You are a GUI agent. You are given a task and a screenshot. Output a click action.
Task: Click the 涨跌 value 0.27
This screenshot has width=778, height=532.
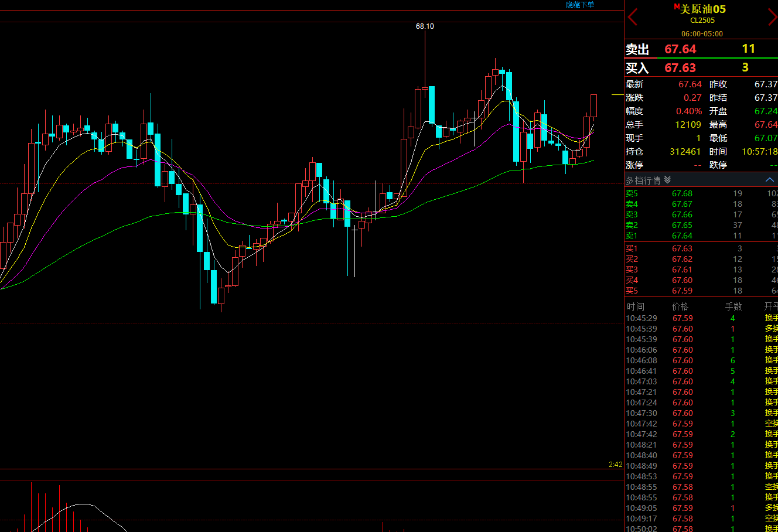click(692, 98)
